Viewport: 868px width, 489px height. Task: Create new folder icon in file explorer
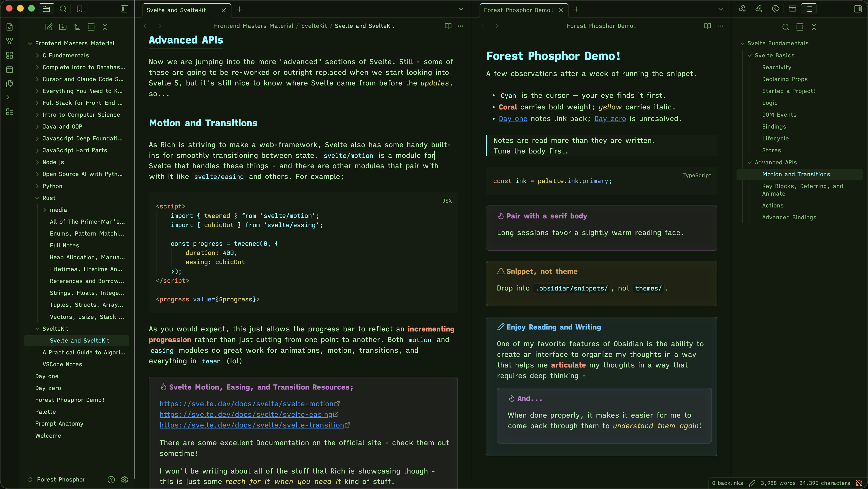click(x=63, y=27)
